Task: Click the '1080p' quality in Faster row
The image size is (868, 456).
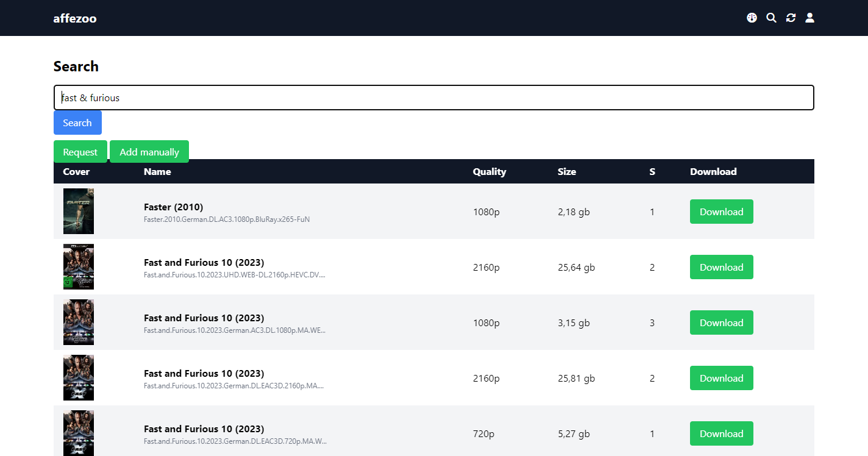Action: tap(486, 212)
